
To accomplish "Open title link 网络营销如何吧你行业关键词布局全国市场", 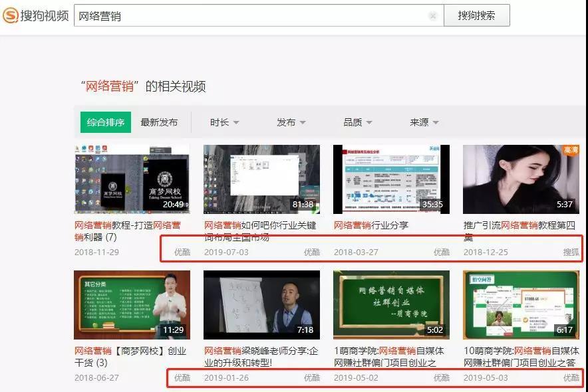I will [260, 231].
